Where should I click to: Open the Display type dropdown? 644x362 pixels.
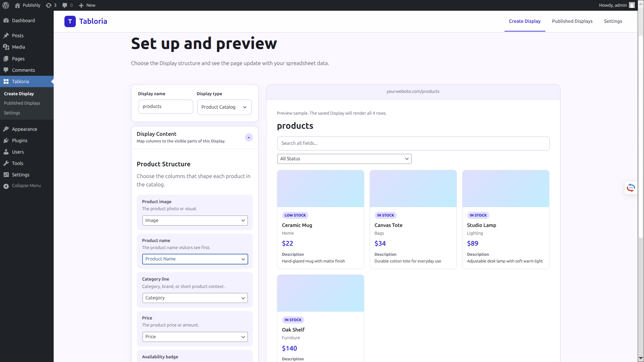(224, 107)
